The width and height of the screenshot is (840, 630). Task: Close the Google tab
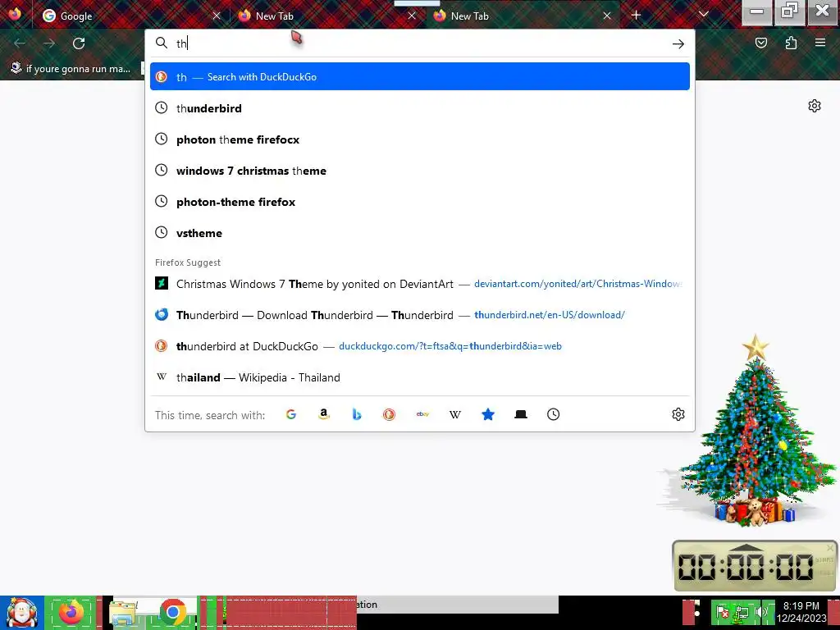(x=217, y=16)
